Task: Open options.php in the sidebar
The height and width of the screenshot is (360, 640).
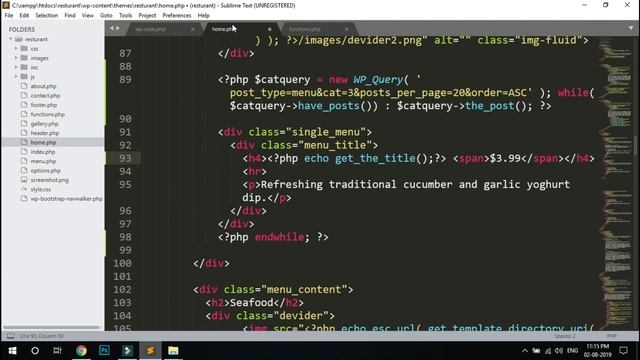Action: [46, 171]
